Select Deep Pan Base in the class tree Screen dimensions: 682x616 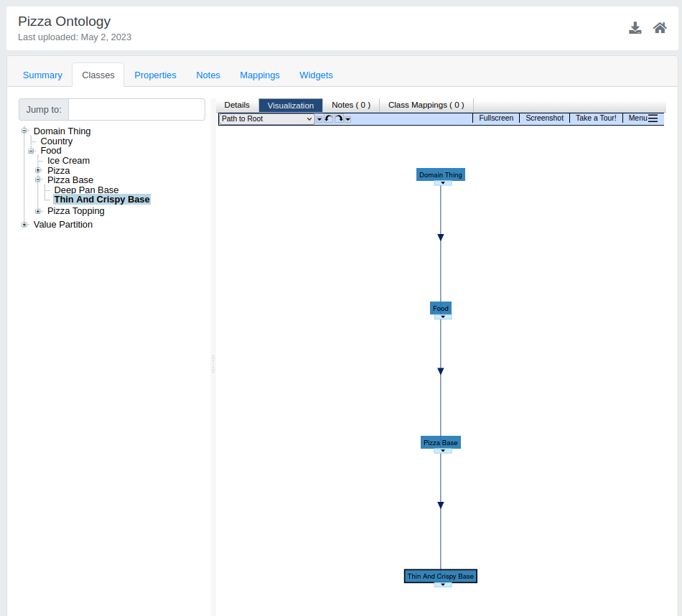86,190
